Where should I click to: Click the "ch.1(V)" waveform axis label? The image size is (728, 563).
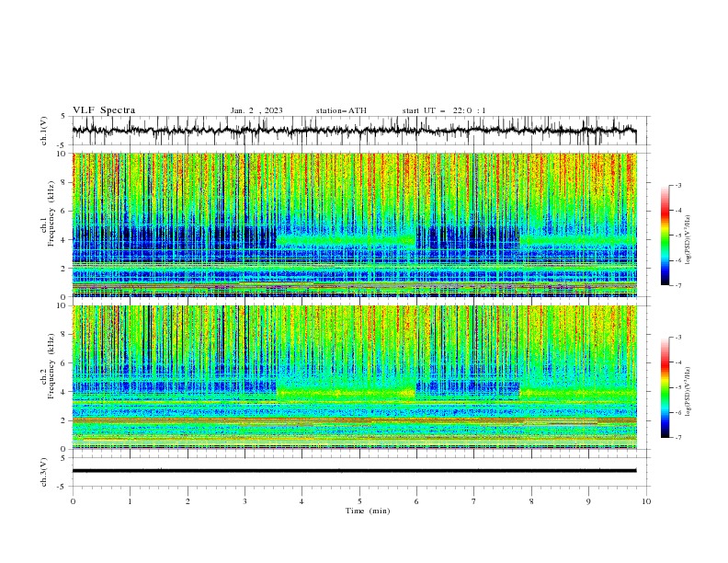click(44, 131)
